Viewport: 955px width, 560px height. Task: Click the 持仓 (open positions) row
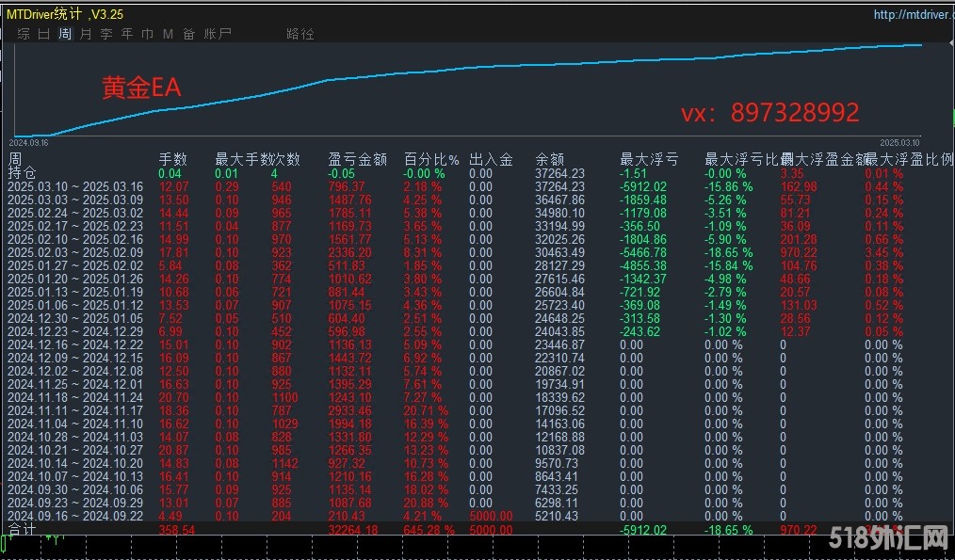(x=22, y=173)
